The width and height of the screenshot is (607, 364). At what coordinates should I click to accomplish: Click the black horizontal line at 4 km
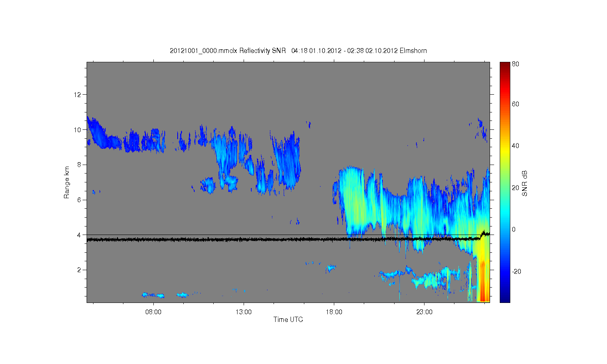pyautogui.click(x=288, y=235)
